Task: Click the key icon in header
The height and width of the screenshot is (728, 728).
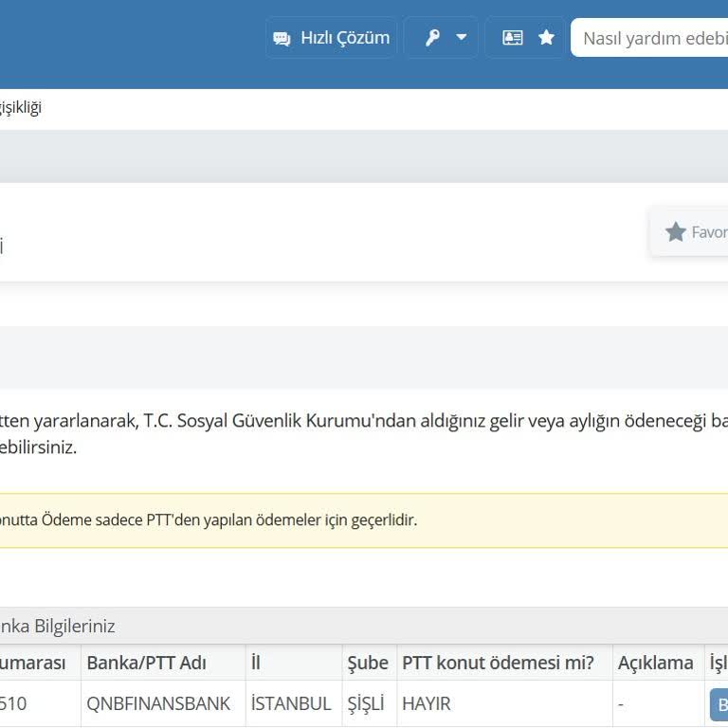Action: pyautogui.click(x=432, y=38)
